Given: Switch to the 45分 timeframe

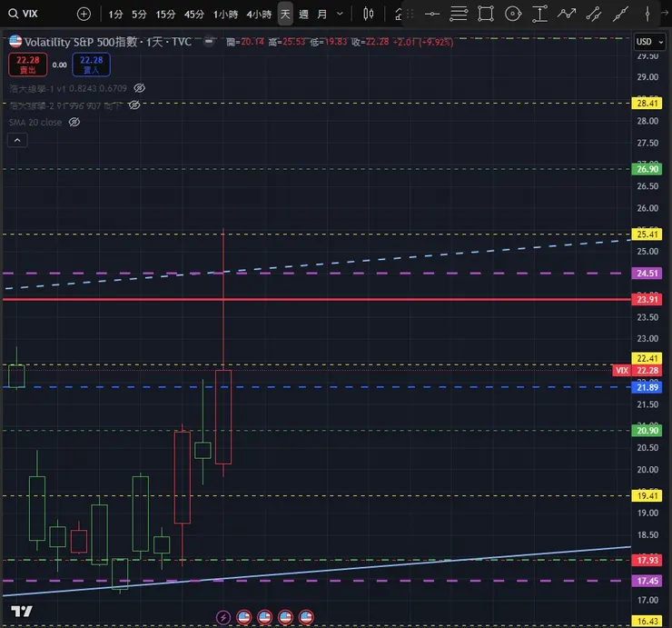Looking at the screenshot, I should click(194, 15).
